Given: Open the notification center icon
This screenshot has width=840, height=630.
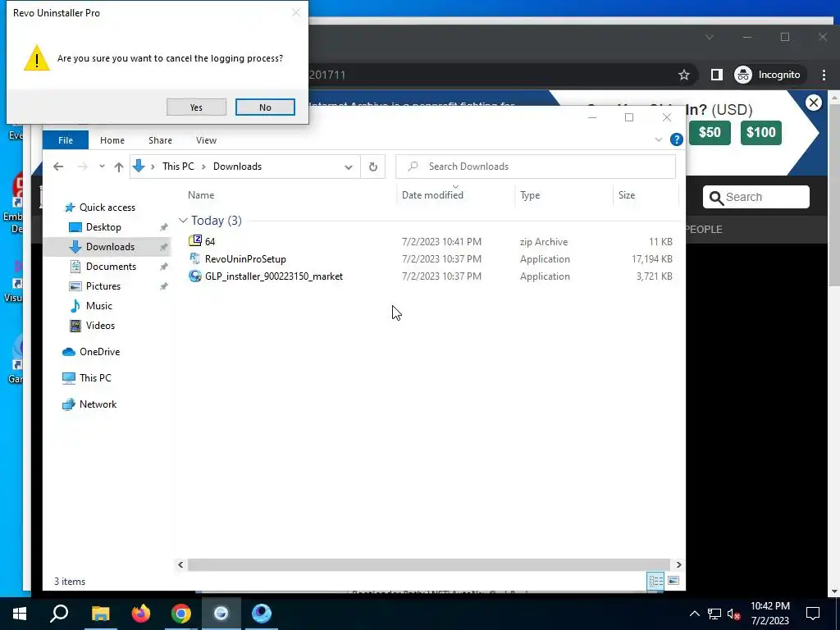Looking at the screenshot, I should point(813,614).
